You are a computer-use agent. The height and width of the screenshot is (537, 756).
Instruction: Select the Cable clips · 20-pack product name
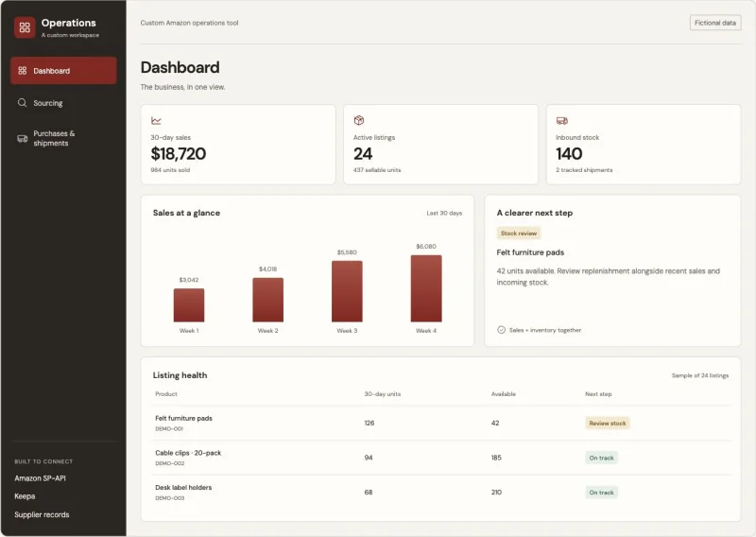click(x=188, y=453)
